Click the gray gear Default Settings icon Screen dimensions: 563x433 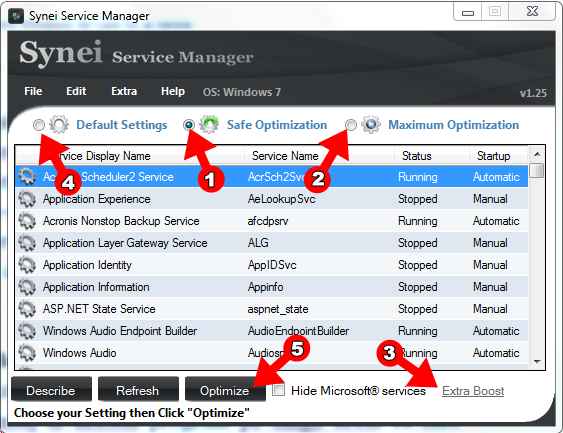pyautogui.click(x=59, y=124)
